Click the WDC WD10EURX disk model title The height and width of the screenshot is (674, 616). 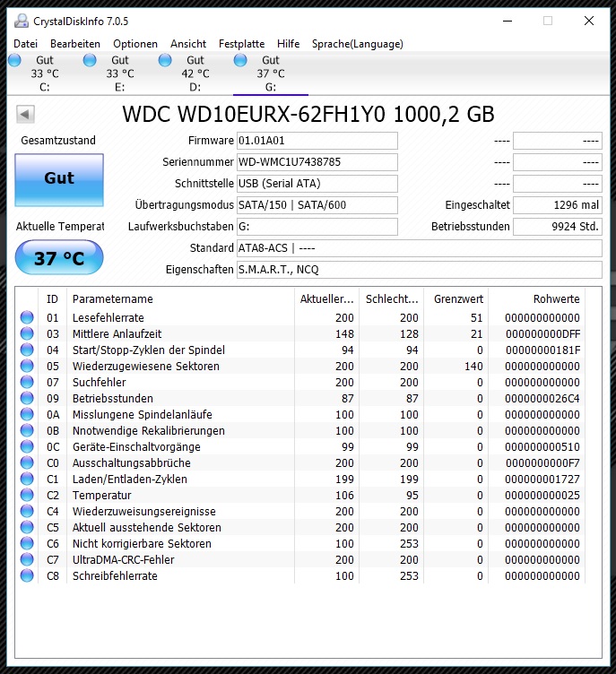pos(308,115)
